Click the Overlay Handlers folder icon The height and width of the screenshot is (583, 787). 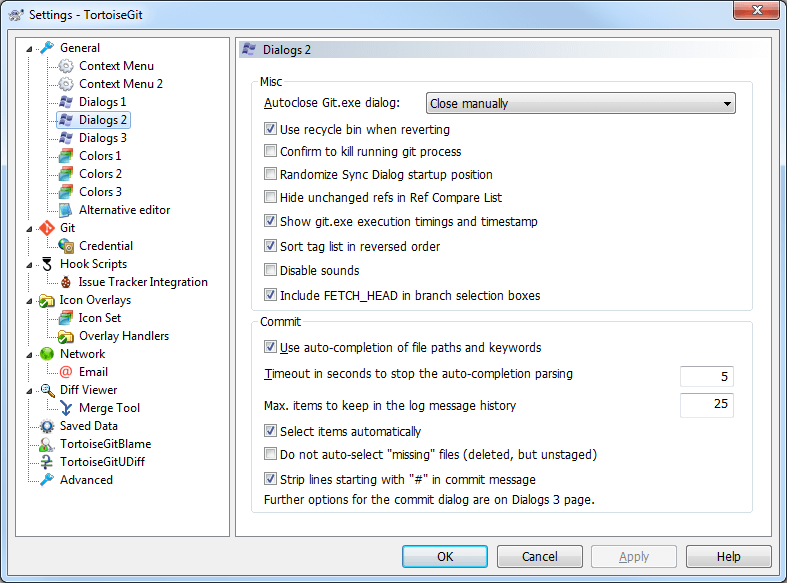(x=66, y=336)
